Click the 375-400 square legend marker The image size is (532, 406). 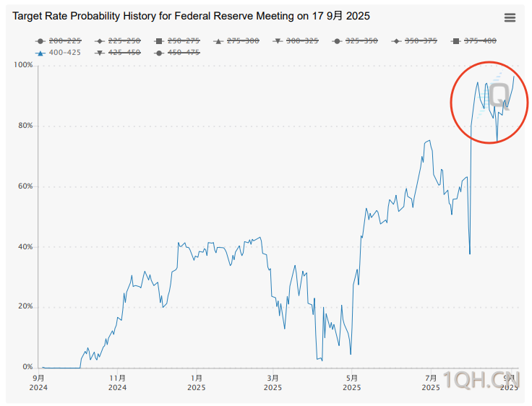click(456, 41)
